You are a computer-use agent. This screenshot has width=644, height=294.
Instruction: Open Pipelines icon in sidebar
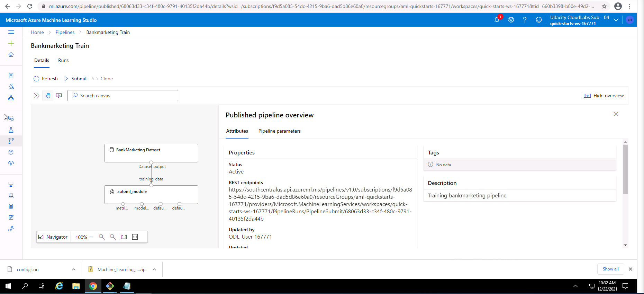(x=11, y=141)
